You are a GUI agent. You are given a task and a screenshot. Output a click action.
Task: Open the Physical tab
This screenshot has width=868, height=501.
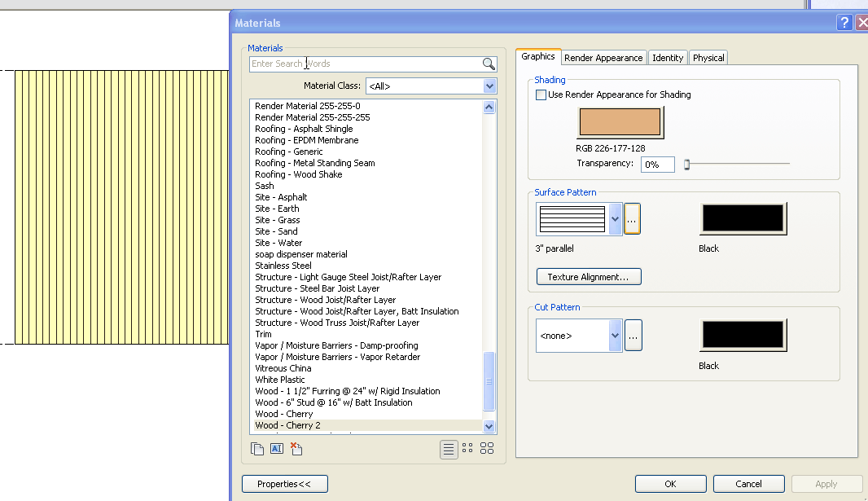708,58
